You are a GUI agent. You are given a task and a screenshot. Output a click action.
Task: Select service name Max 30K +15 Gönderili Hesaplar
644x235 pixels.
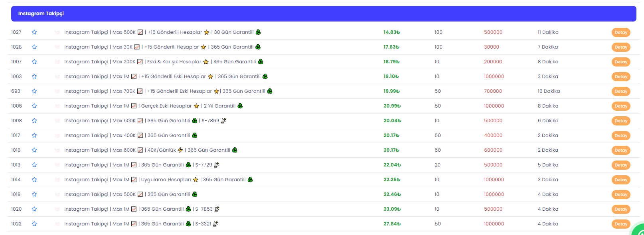point(162,47)
